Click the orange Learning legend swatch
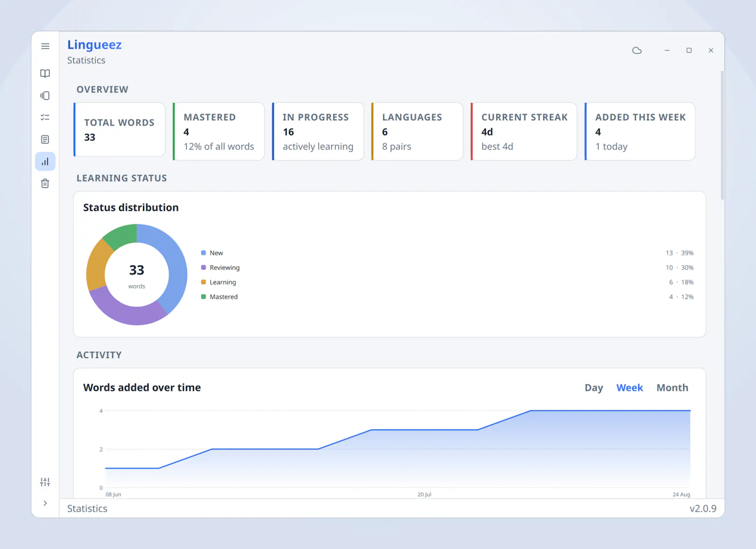 click(204, 282)
